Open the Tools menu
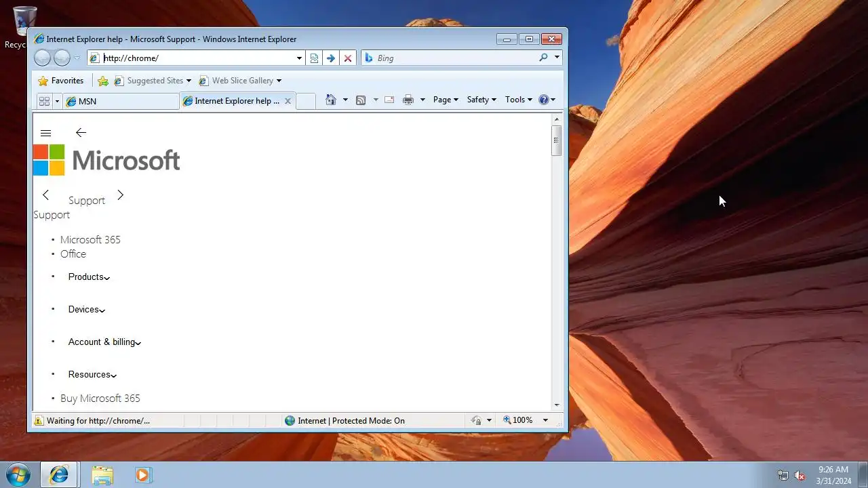The image size is (868, 488). tap(519, 100)
